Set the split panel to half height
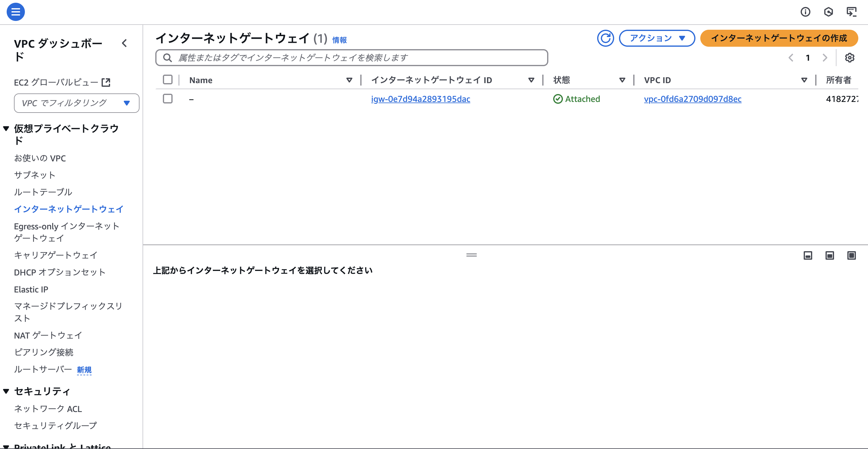Image resolution: width=868 pixels, height=449 pixels. 829,255
